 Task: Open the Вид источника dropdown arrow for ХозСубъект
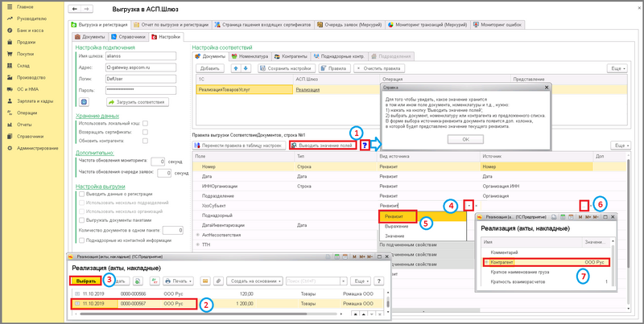(469, 206)
